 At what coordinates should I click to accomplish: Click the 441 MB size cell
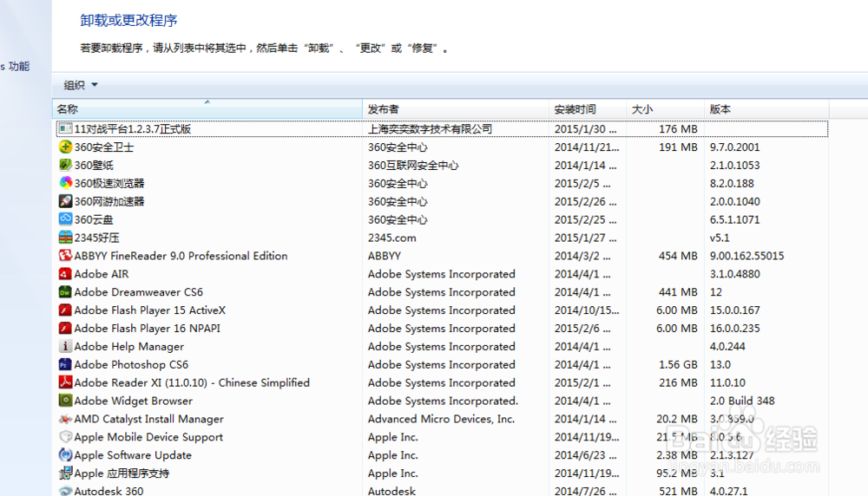pyautogui.click(x=678, y=292)
